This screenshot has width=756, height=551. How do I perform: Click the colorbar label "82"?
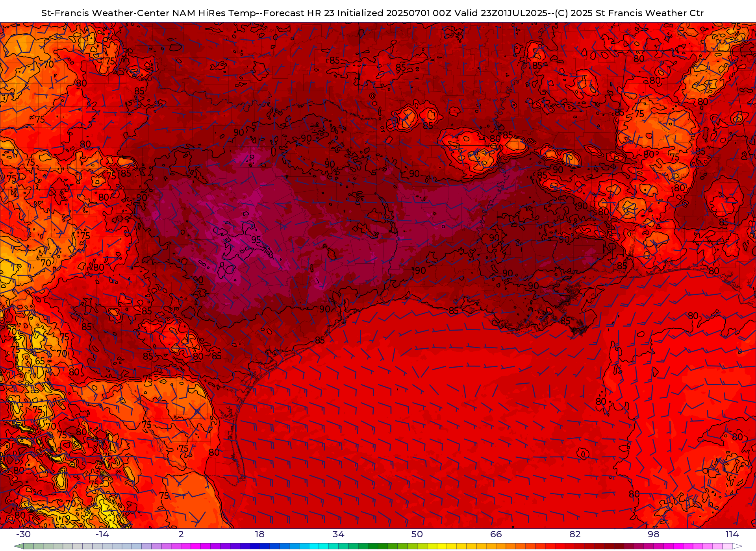[x=575, y=534]
